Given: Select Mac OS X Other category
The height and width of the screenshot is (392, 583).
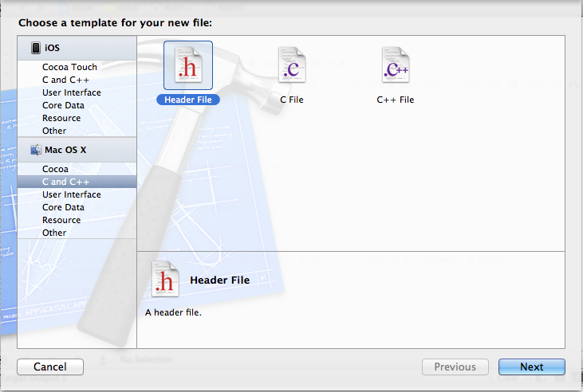Looking at the screenshot, I should coord(54,233).
